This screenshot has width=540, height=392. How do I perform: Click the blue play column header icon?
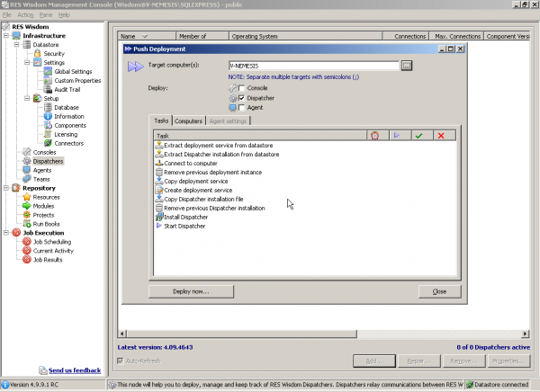click(397, 135)
